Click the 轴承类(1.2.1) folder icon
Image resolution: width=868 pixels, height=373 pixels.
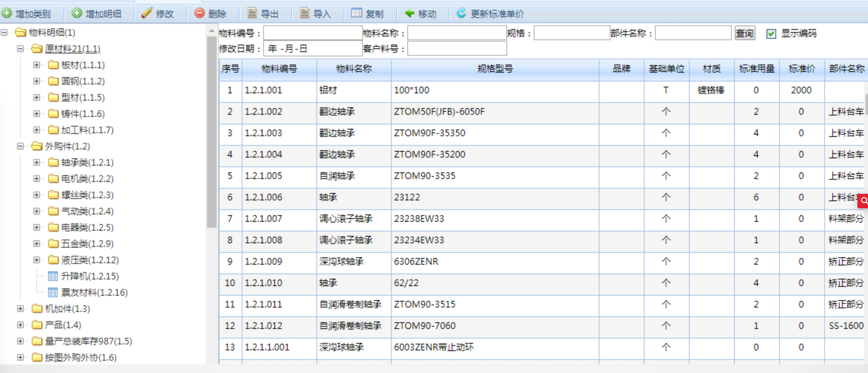[x=53, y=162]
